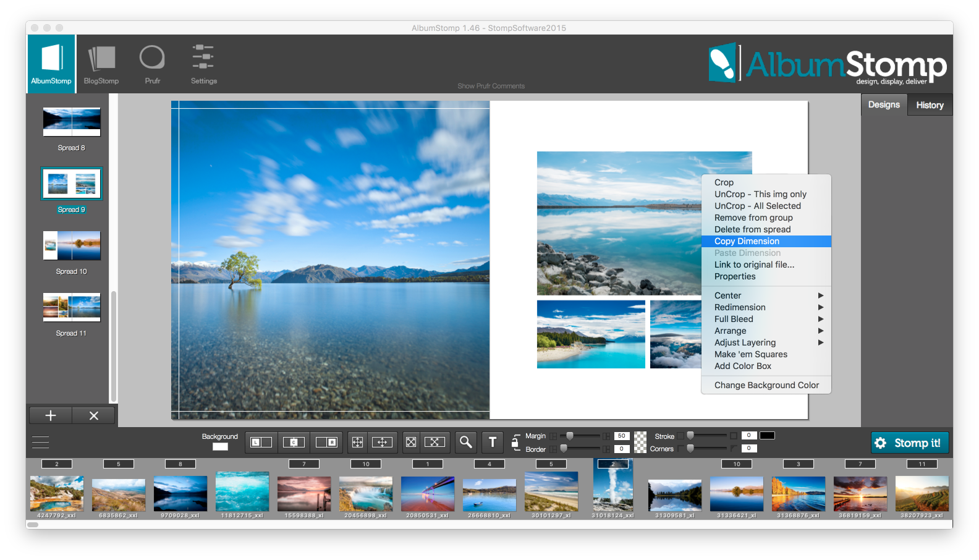Choose UnCrop - This img only
979x560 pixels.
coord(766,194)
